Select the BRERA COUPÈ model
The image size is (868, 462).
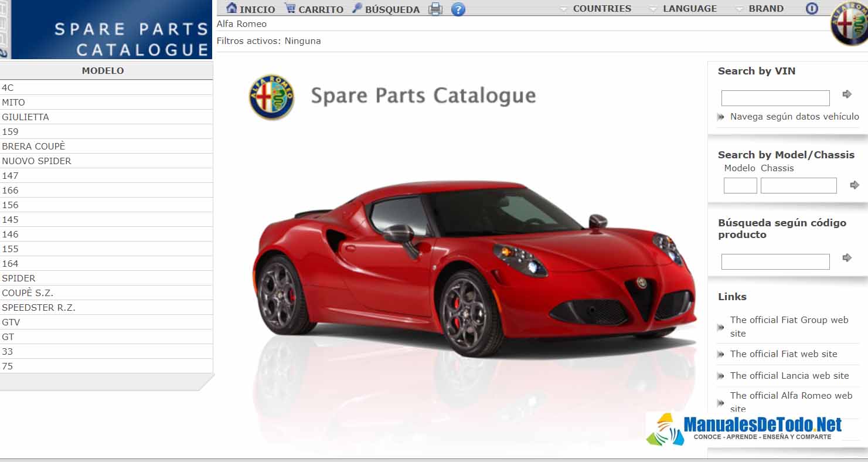pyautogui.click(x=106, y=146)
